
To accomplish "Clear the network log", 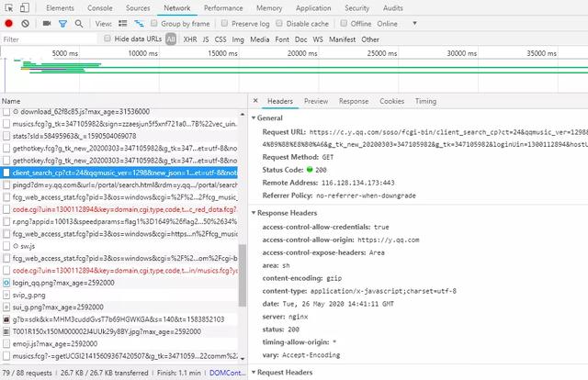I will 25,23.
